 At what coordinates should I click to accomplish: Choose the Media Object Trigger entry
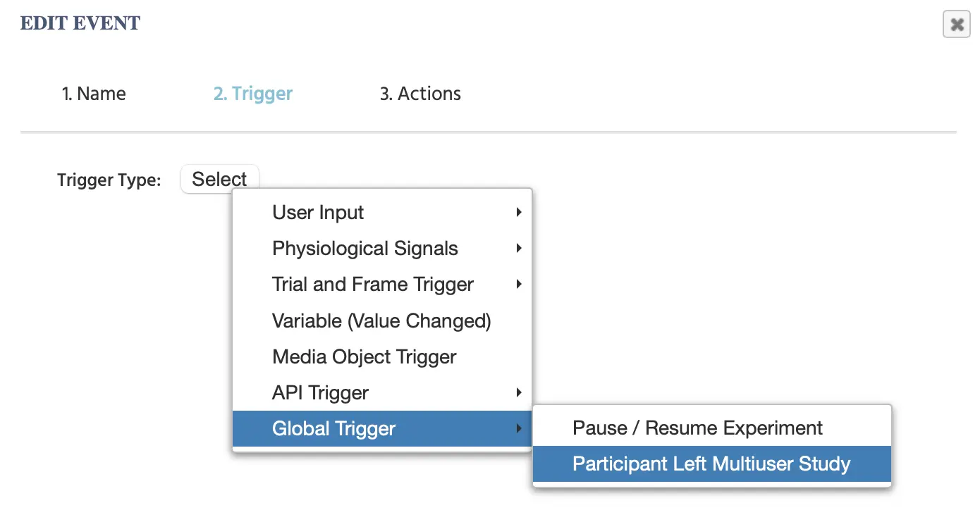click(364, 357)
